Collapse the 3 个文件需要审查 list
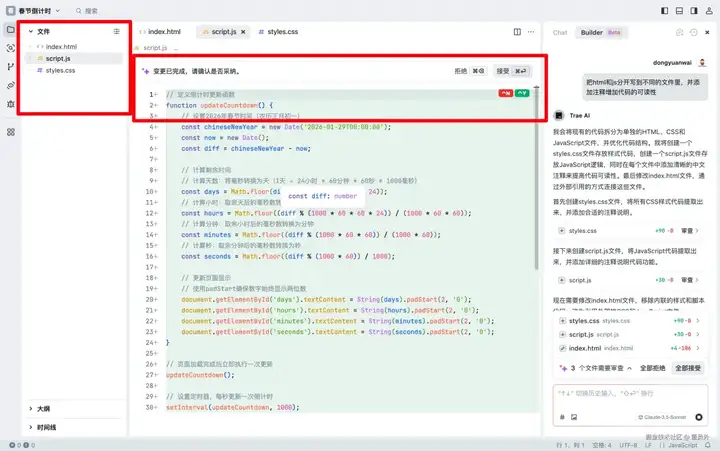Image resolution: width=720 pixels, height=451 pixels. 630,368
